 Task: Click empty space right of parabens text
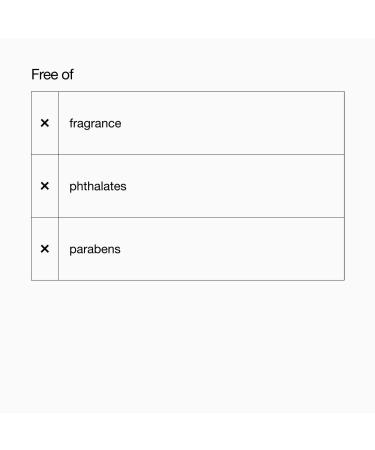[233, 249]
